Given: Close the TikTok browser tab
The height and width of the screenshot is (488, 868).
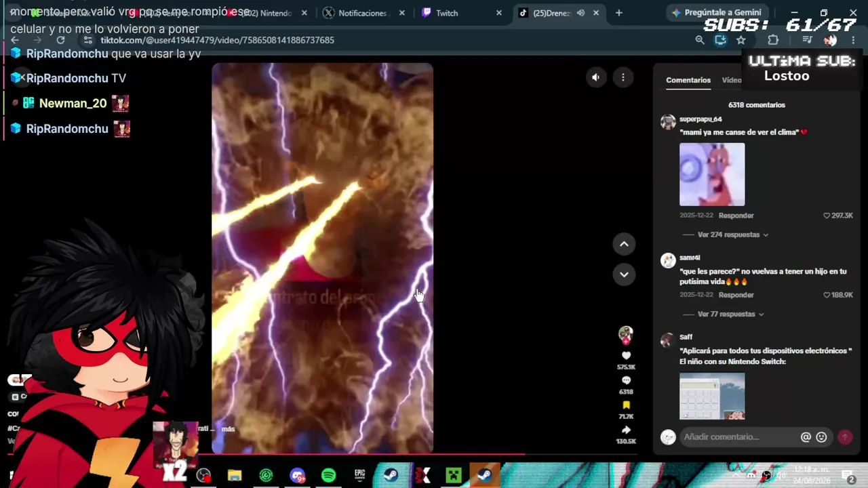Looking at the screenshot, I should 596,13.
